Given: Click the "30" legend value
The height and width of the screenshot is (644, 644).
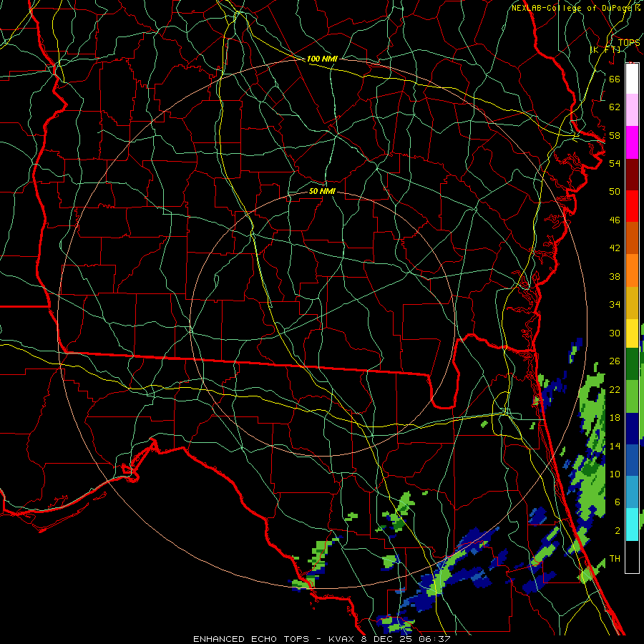Looking at the screenshot, I should click(x=615, y=333).
